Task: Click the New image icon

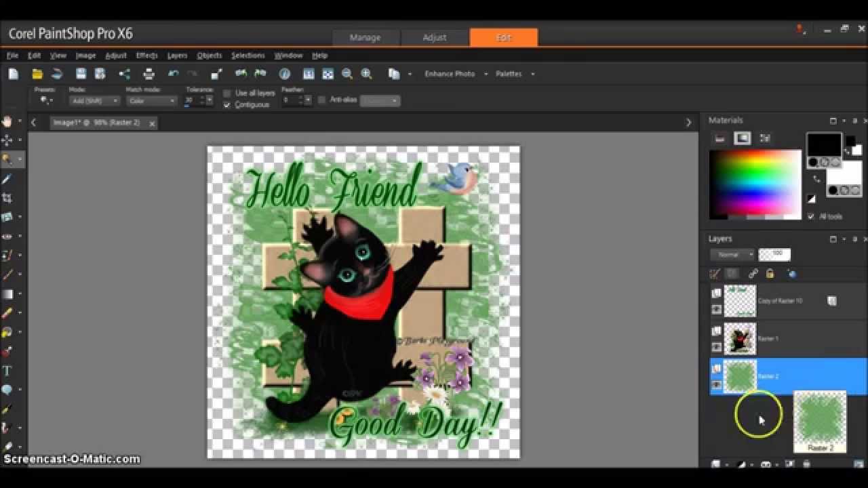Action: 14,74
